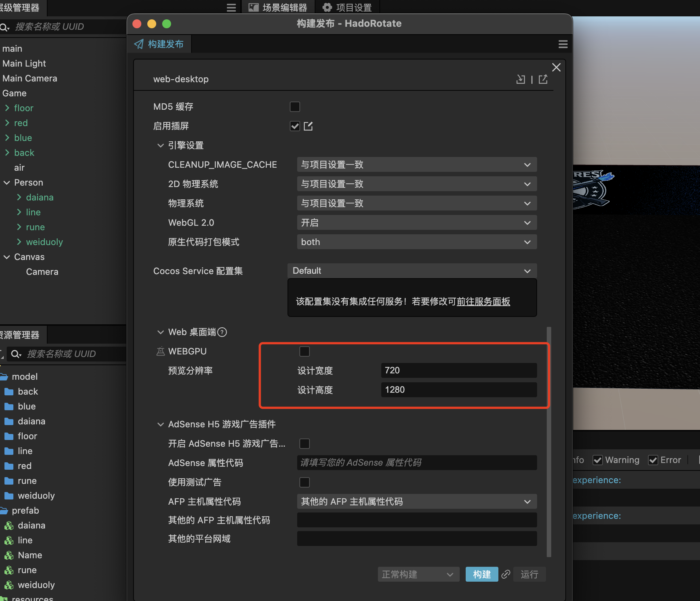Open the Cocos Service 配置集 dropdown
This screenshot has width=700, height=601.
(412, 271)
